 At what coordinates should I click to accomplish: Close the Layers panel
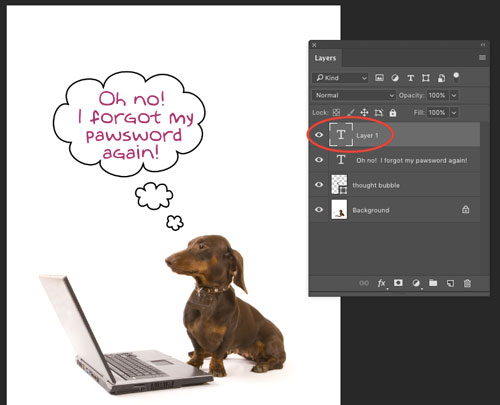pos(314,45)
